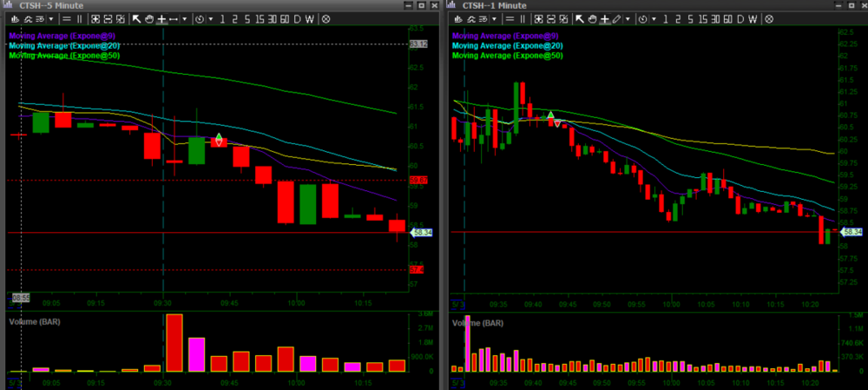Select the 60 timeframe button in the 1 Minute chart
The image size is (868, 390).
pyautogui.click(x=729, y=18)
